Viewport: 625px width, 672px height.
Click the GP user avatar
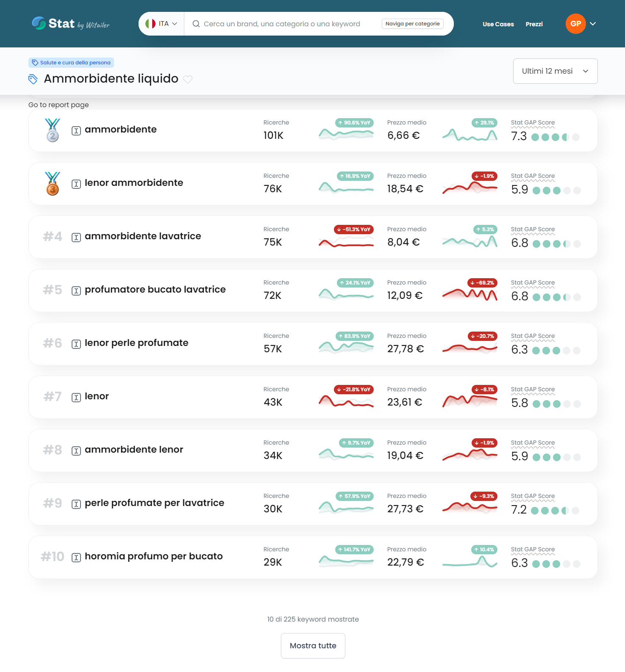point(575,24)
